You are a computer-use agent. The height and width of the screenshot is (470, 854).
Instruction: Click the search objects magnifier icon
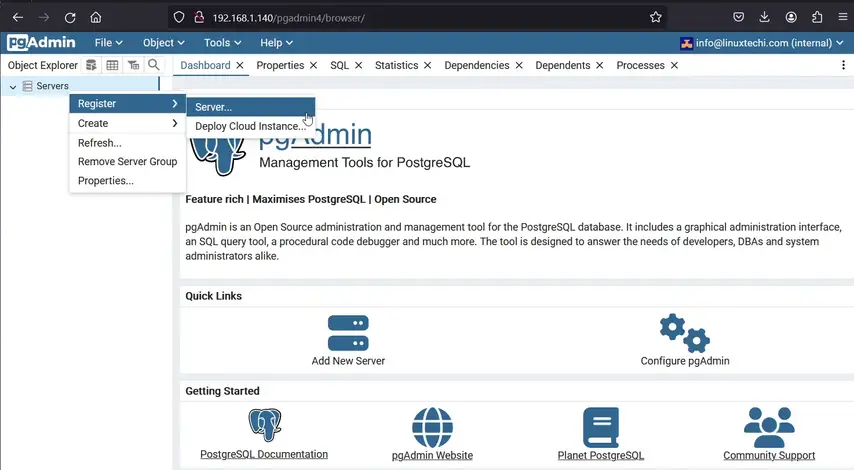pos(153,65)
